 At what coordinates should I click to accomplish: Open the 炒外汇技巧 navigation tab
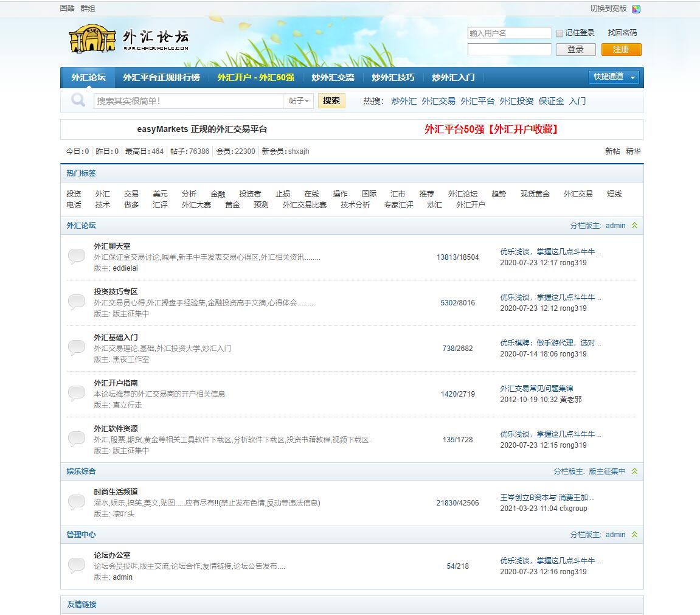click(x=393, y=77)
